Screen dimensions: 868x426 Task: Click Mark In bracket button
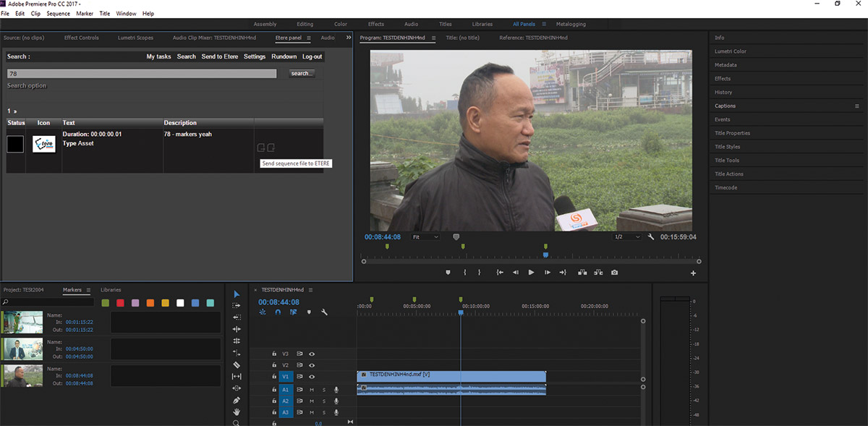464,273
